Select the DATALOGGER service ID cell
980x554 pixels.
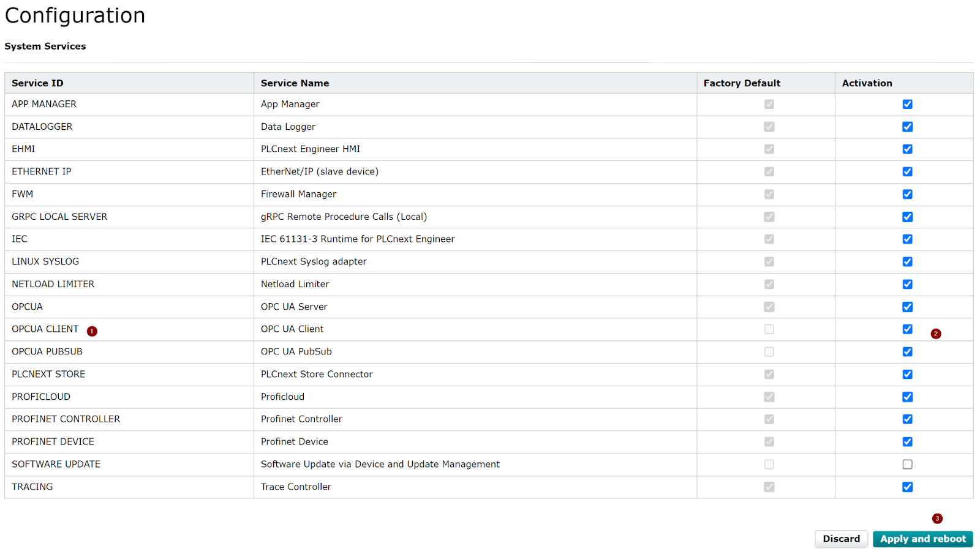[129, 127]
